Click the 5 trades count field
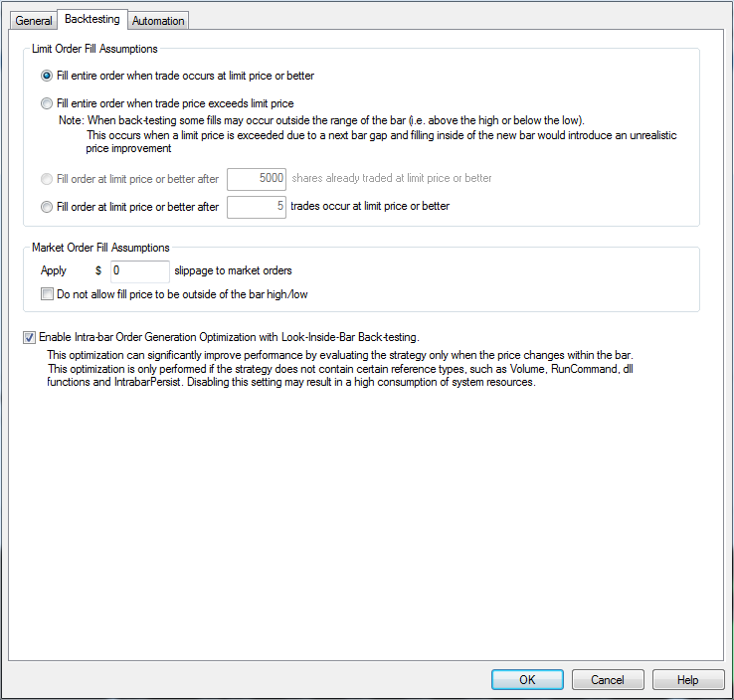The image size is (734, 700). point(257,207)
